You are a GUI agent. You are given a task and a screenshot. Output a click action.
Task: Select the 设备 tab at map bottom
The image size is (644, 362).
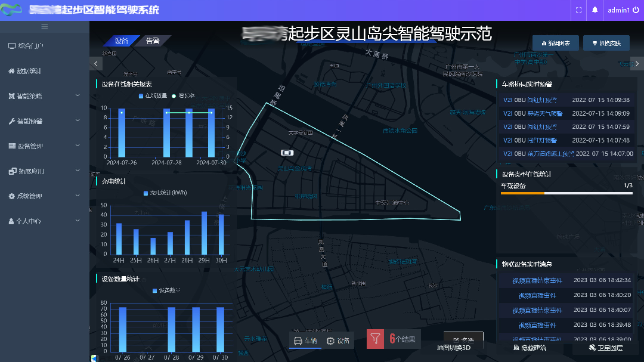(x=338, y=341)
